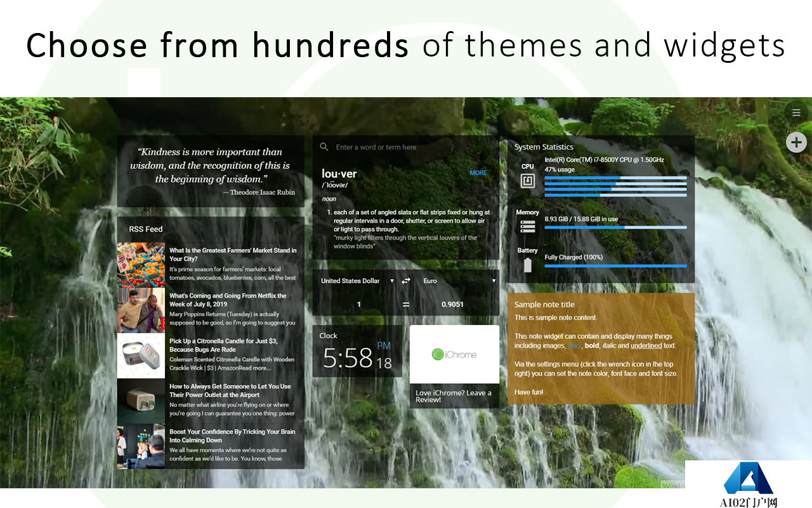Viewport: 812px width, 508px height.
Task: Open the United States Dollar dropdown
Action: click(357, 281)
